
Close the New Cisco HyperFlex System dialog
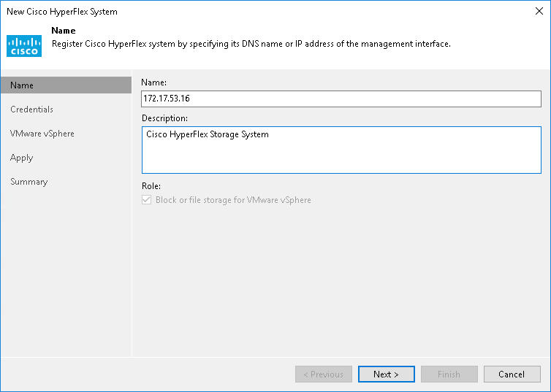pos(539,12)
